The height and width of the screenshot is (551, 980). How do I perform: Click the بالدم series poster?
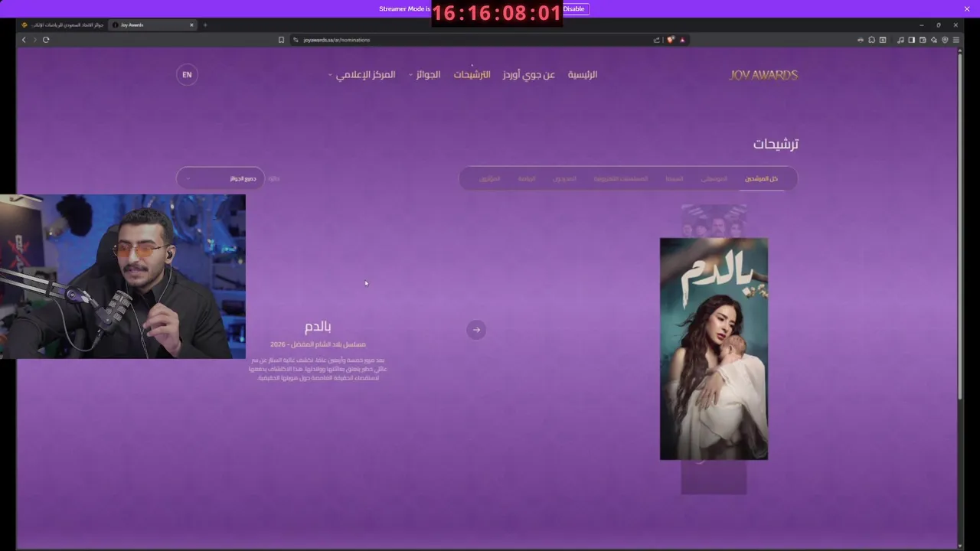click(714, 349)
